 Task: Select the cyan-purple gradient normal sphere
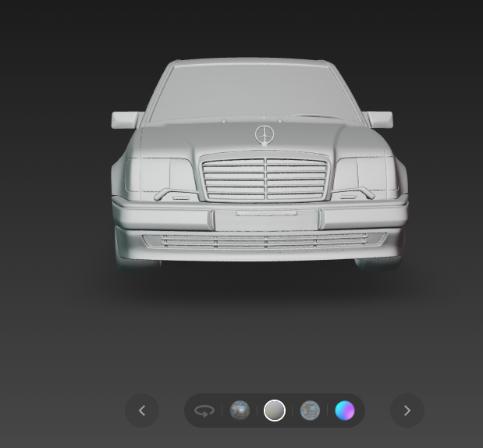[x=345, y=411]
